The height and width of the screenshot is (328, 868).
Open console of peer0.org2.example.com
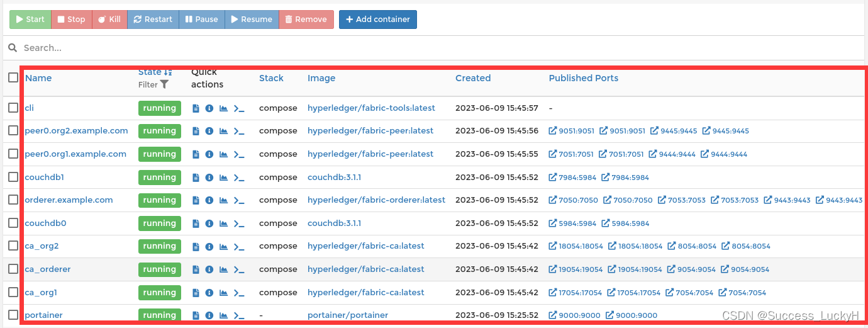click(239, 131)
